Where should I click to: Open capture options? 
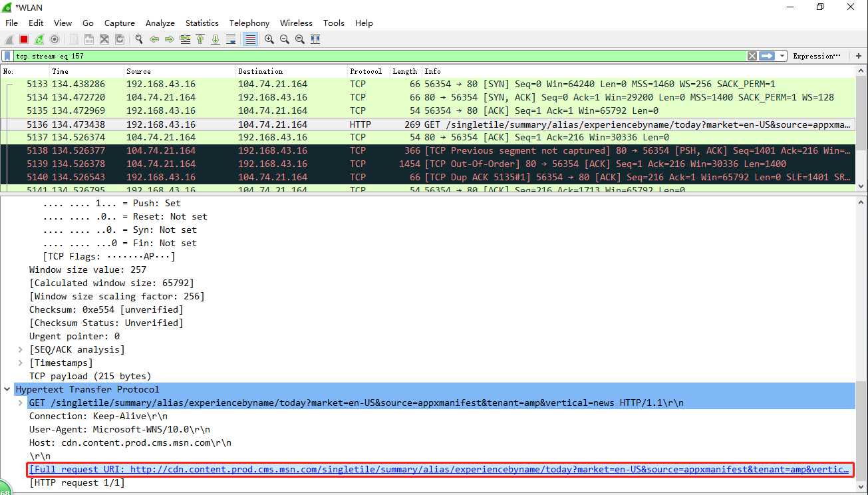coord(55,39)
